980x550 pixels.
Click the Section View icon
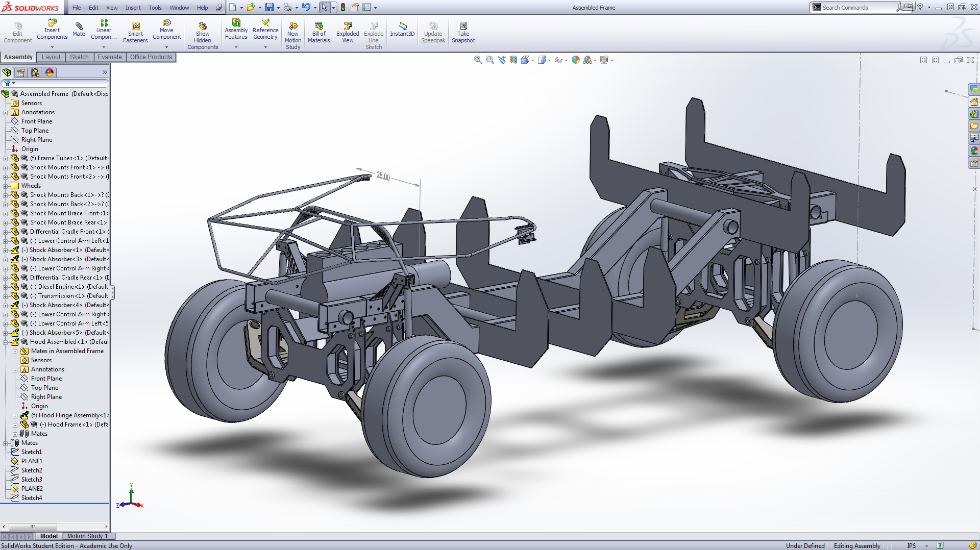click(x=513, y=60)
